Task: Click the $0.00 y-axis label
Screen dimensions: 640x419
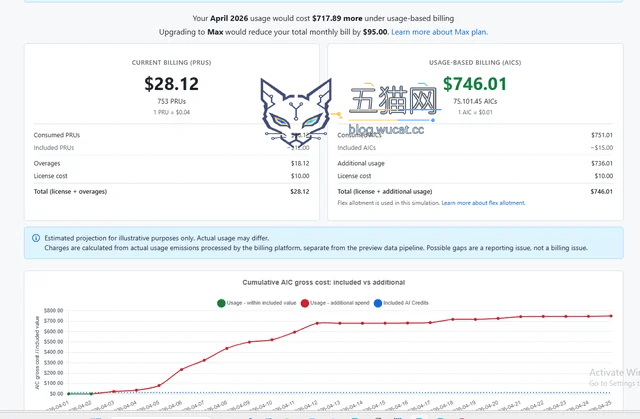Action: pos(56,394)
